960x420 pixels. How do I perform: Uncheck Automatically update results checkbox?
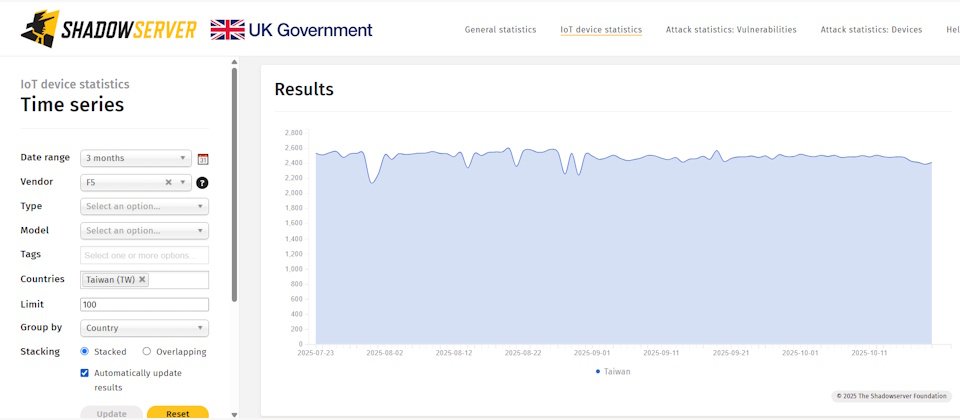(85, 373)
